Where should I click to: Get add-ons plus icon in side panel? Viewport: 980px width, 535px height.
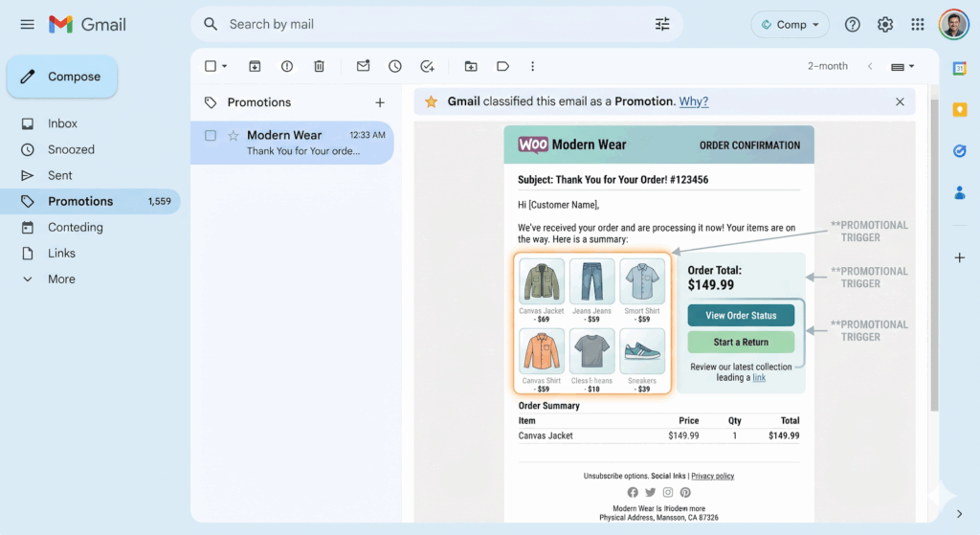959,257
